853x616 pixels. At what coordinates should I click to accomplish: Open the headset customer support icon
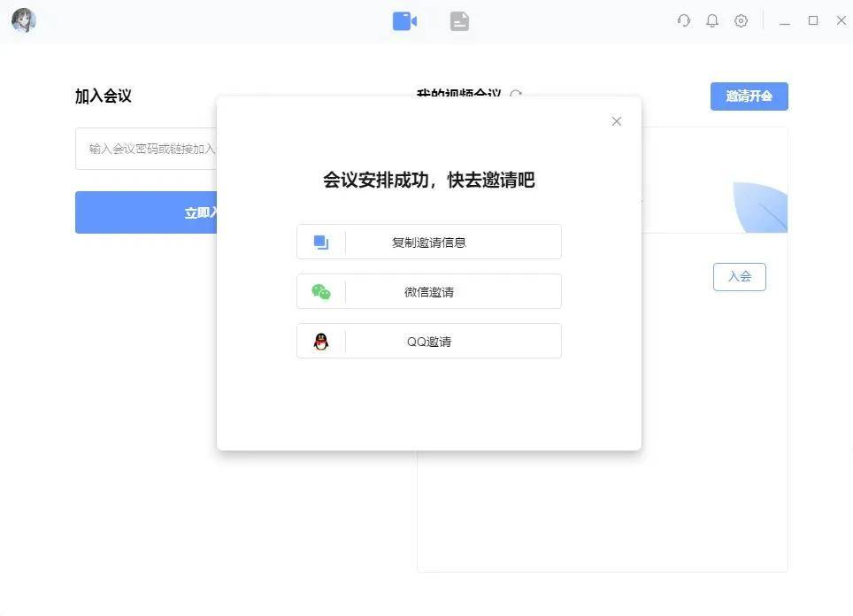683,20
